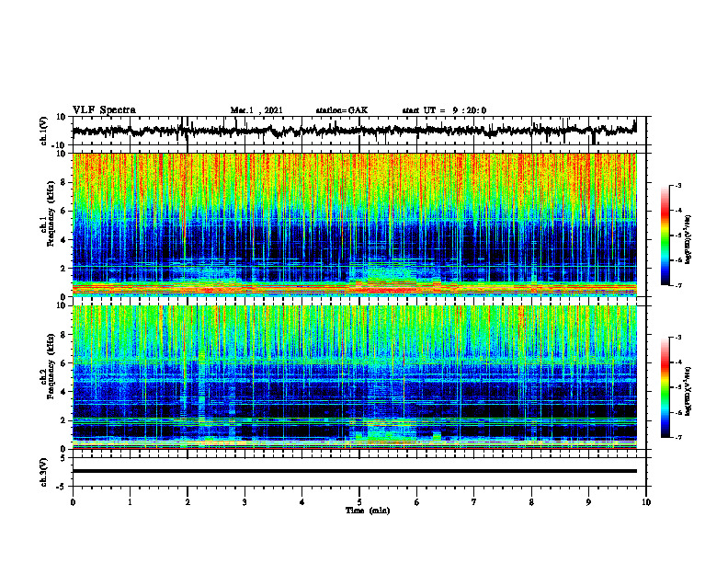This screenshot has height=563, width=728.
Task: Click the "8" kHz tick on ch.2 frequency axis
Action: [63, 335]
